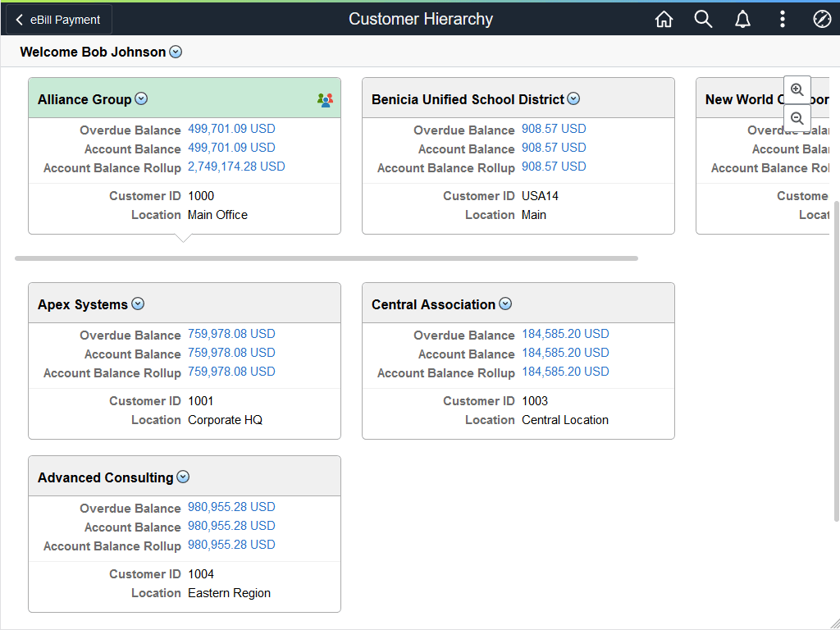This screenshot has height=630, width=840.
Task: Click the horizontal scrollbar below the top cards
Action: click(326, 258)
